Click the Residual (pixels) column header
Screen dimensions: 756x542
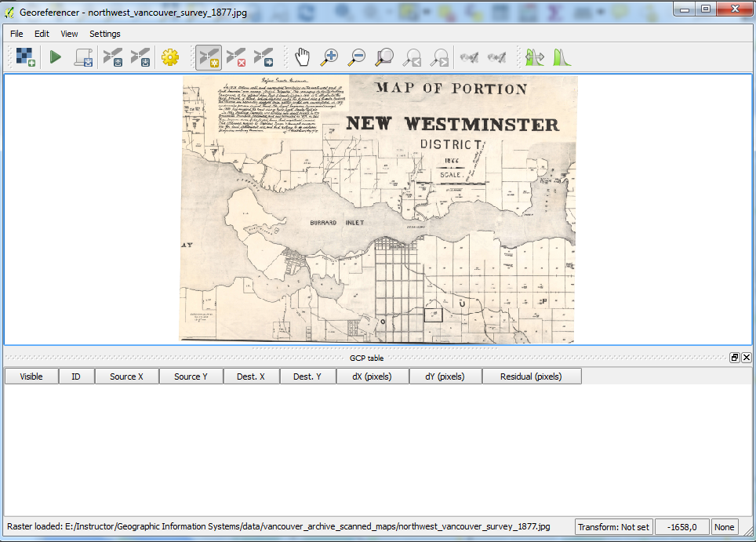coord(530,376)
